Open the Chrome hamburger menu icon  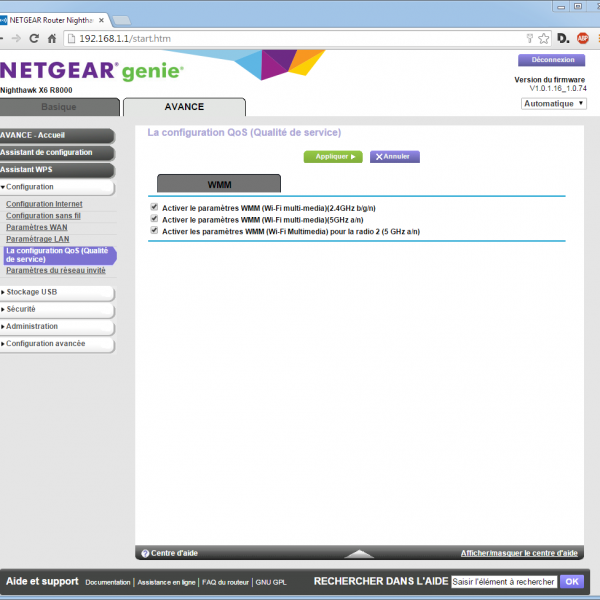coord(596,38)
